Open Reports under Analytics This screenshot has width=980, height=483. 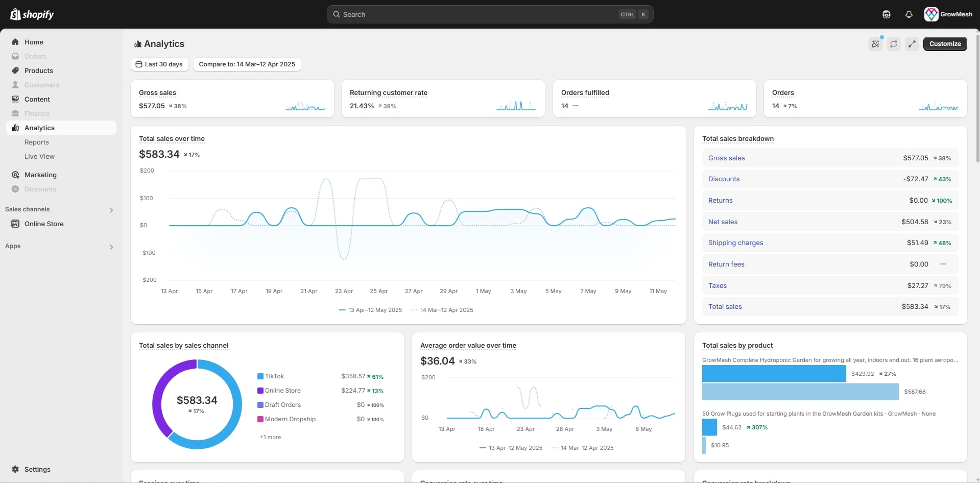(x=37, y=142)
